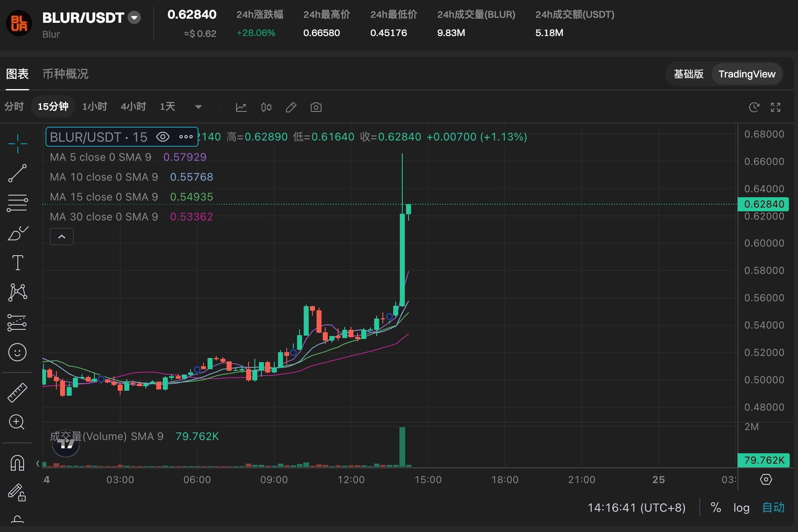The image size is (798, 532).
Task: Click the 15:00 time axis label
Action: pyautogui.click(x=428, y=480)
